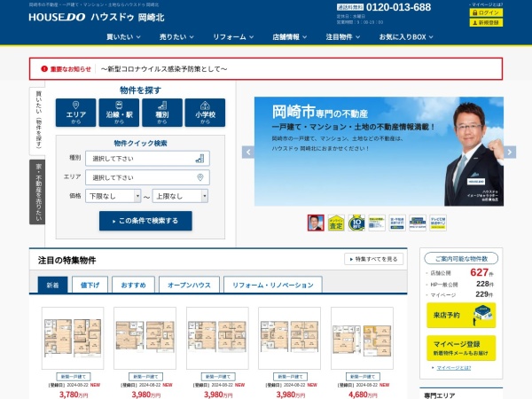Select the fourth banner slide thumbnail

[377, 223]
